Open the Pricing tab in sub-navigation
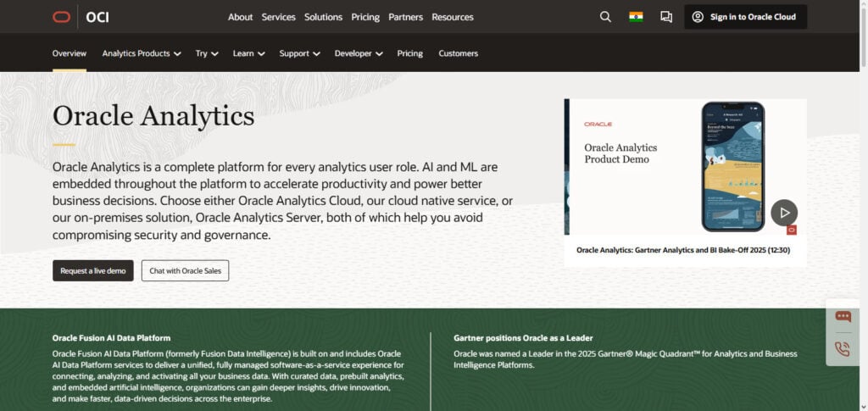Screen dimensions: 868x411 coord(409,53)
